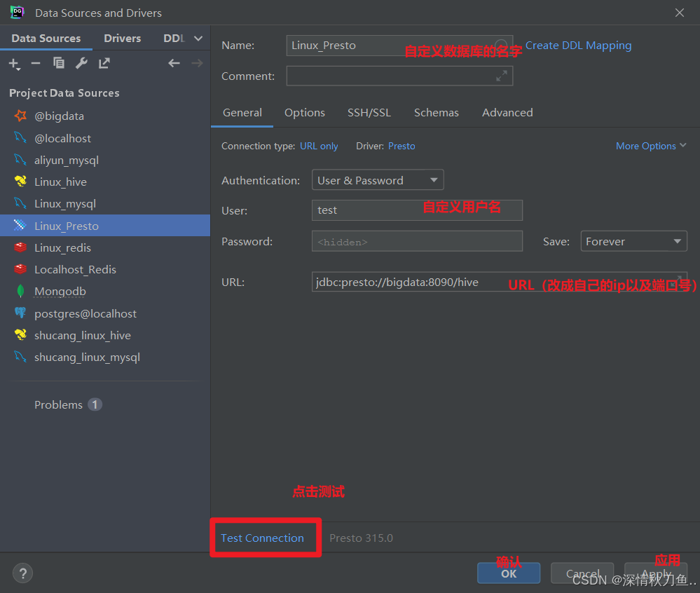Click the @localhost MySQL dolphin icon
The width and height of the screenshot is (700, 593).
coord(20,138)
